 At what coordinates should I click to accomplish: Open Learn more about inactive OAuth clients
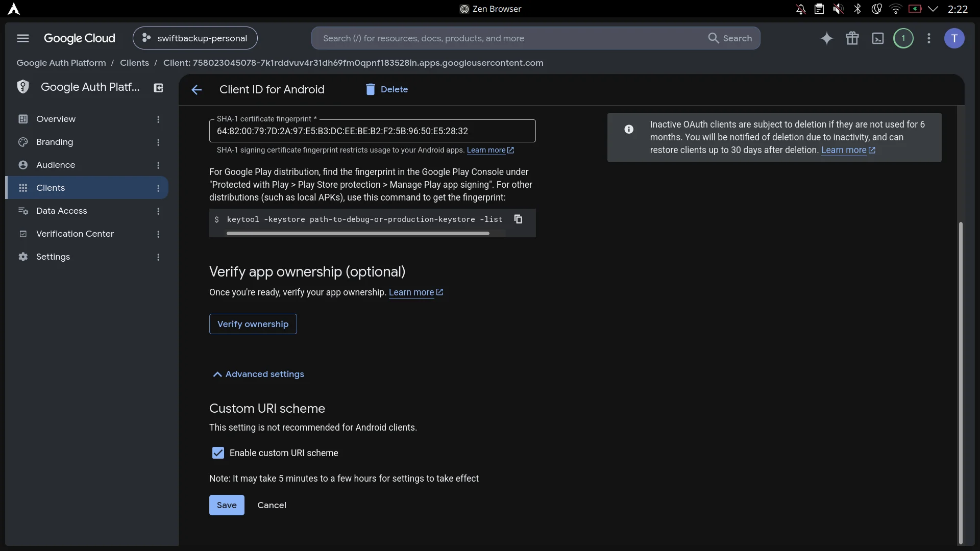pyautogui.click(x=848, y=150)
